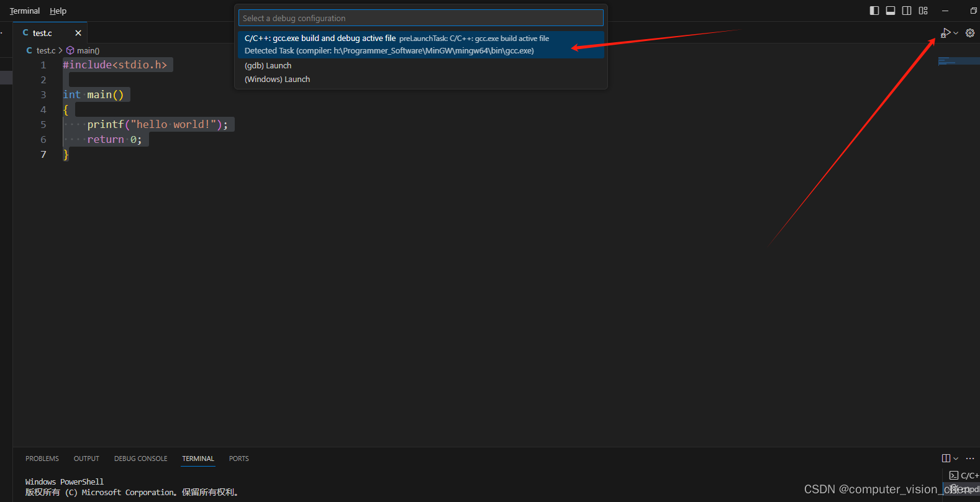Image resolution: width=980 pixels, height=502 pixels.
Task: Toggle primary side bar layout icon
Action: pos(874,11)
